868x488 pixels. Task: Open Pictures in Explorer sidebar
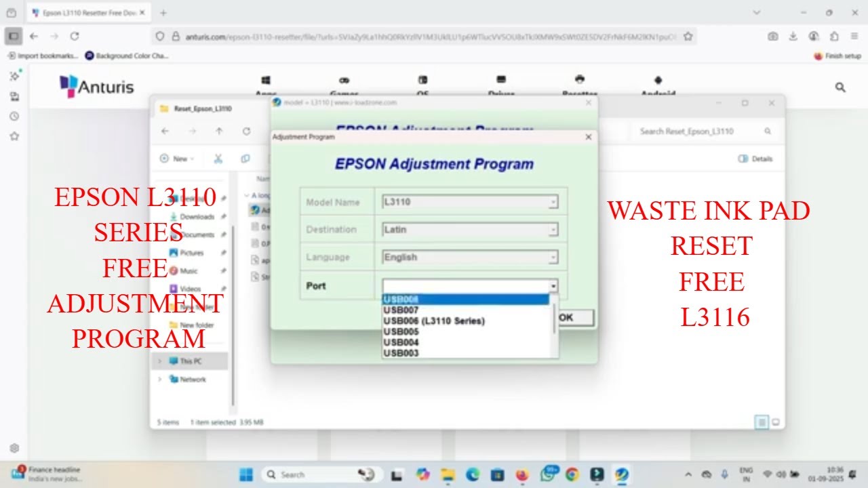(191, 253)
